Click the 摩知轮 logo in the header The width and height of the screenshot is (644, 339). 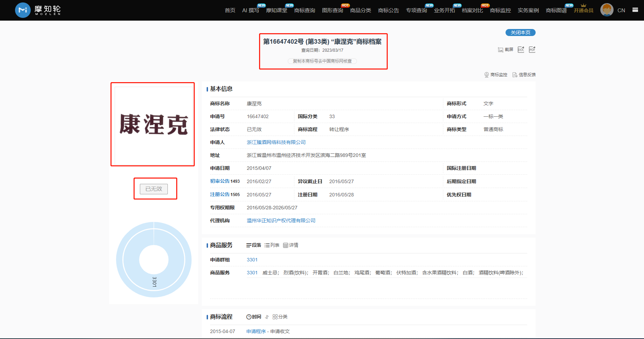[38, 10]
